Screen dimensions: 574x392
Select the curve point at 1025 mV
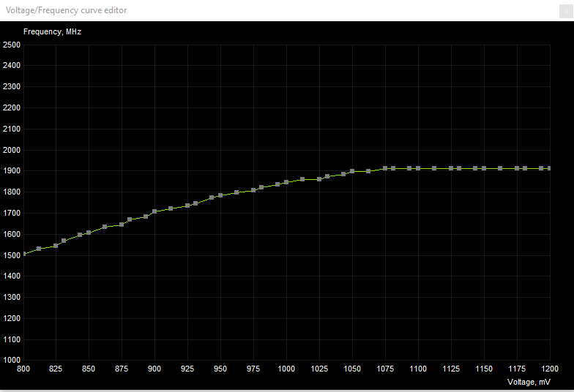click(x=319, y=179)
